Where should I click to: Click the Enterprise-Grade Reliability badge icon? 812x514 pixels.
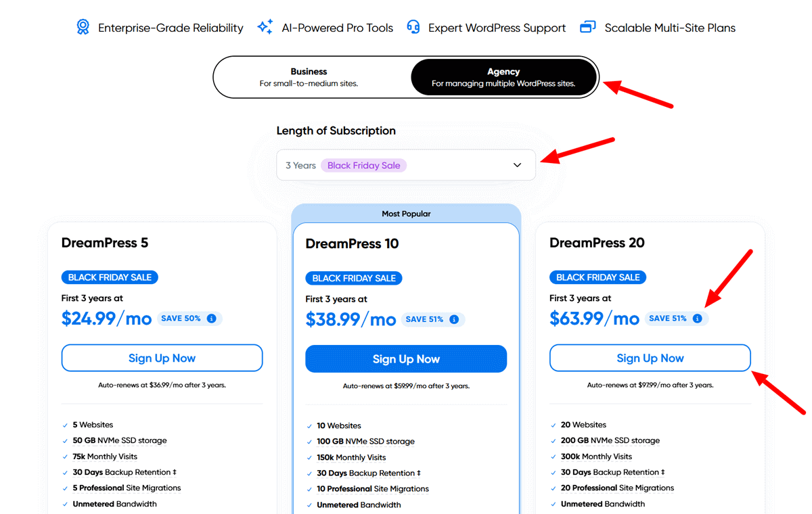pos(83,26)
